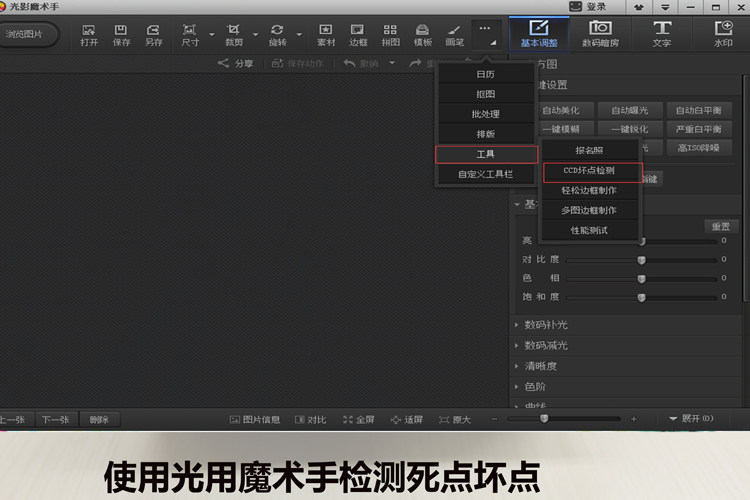Open the 拼图 (Collage) tool
This screenshot has width=750, height=500.
pyautogui.click(x=390, y=35)
